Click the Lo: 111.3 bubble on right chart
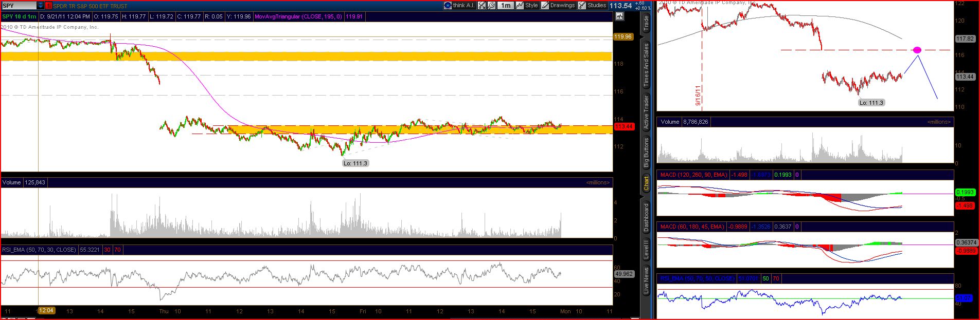 (871, 103)
